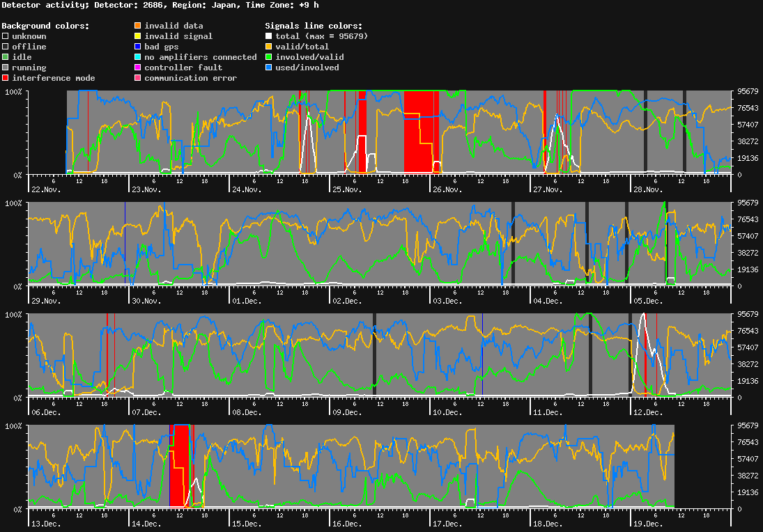Click the involved/valid legend label
Screen dimensions: 763x532
[309, 57]
